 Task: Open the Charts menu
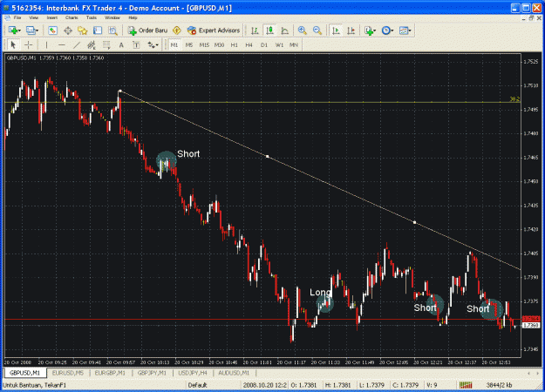[72, 17]
